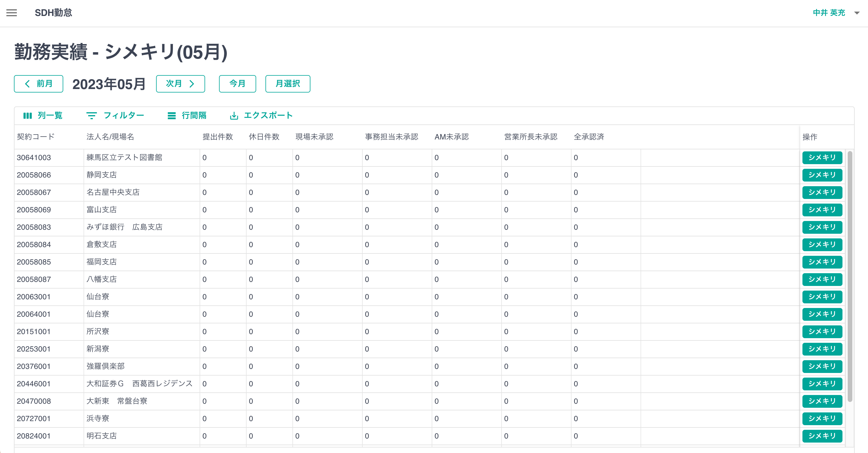Image resolution: width=868 pixels, height=453 pixels.
Task: Click the 全承認済 column header
Action: [589, 137]
